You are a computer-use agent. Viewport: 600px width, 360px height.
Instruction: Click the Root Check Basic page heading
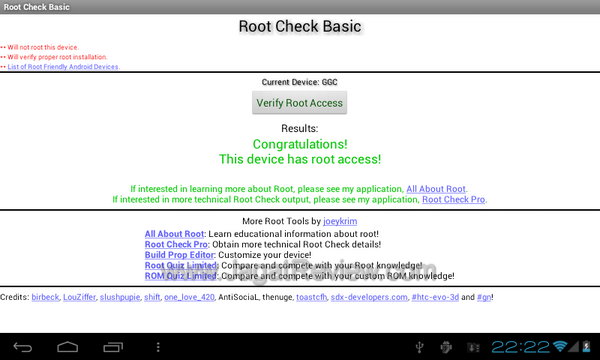coord(300,26)
